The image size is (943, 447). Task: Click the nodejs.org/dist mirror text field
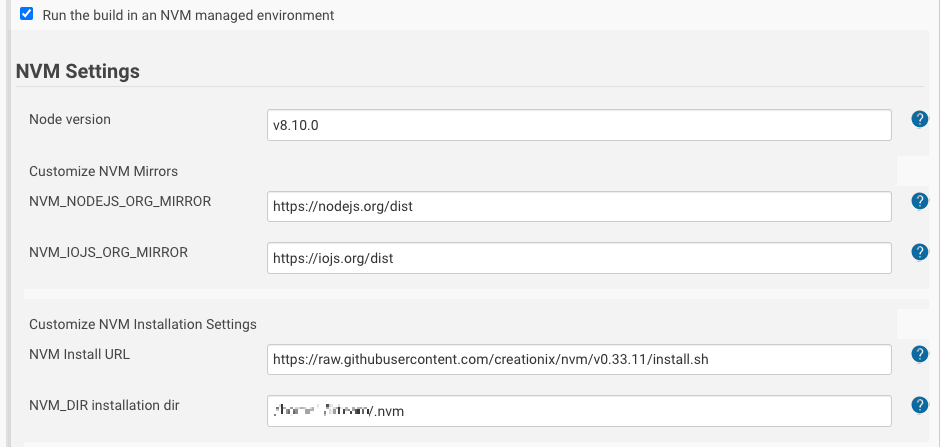[578, 207]
